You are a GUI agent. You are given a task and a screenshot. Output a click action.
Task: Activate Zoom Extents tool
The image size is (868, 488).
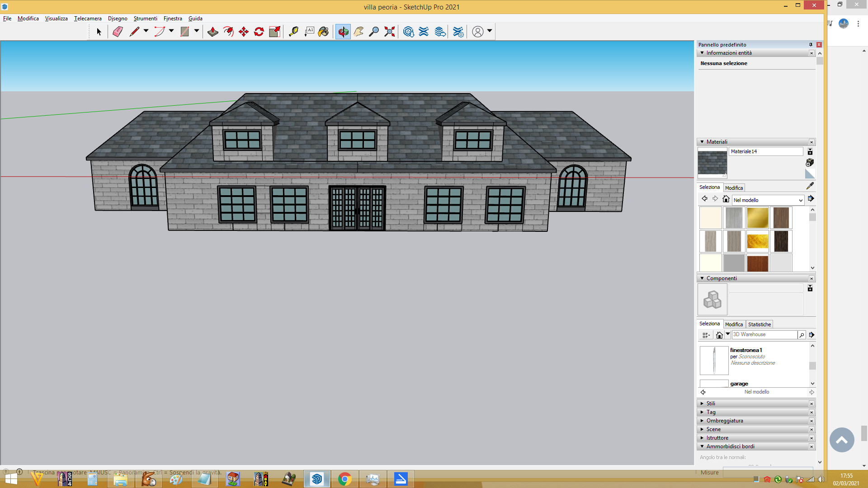(x=390, y=32)
